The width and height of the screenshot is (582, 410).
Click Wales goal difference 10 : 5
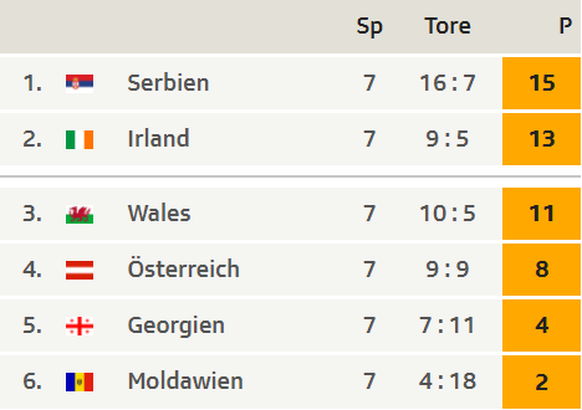(x=448, y=214)
